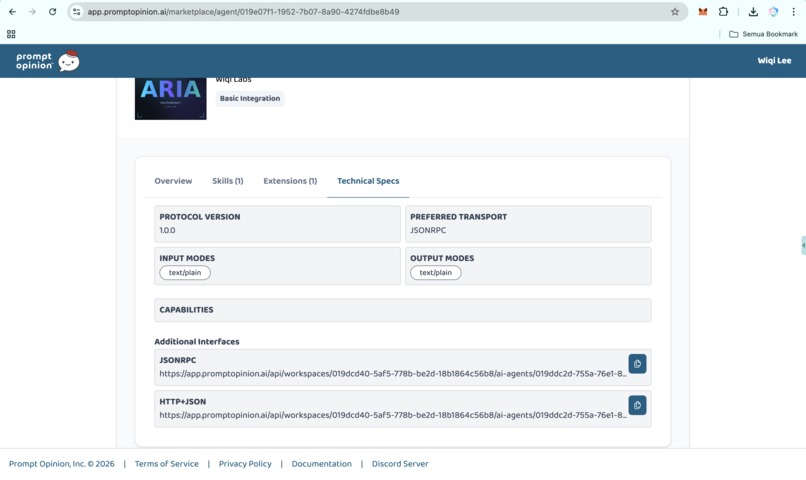Open the browser profile avatar

[774, 11]
